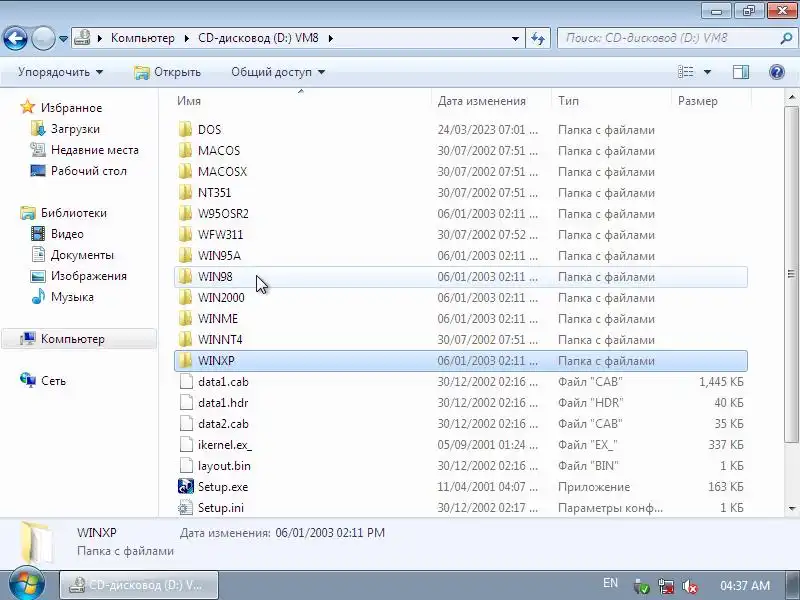The width and height of the screenshot is (800, 600).
Task: Select the ikernel.ex_ file icon
Action: coord(186,444)
